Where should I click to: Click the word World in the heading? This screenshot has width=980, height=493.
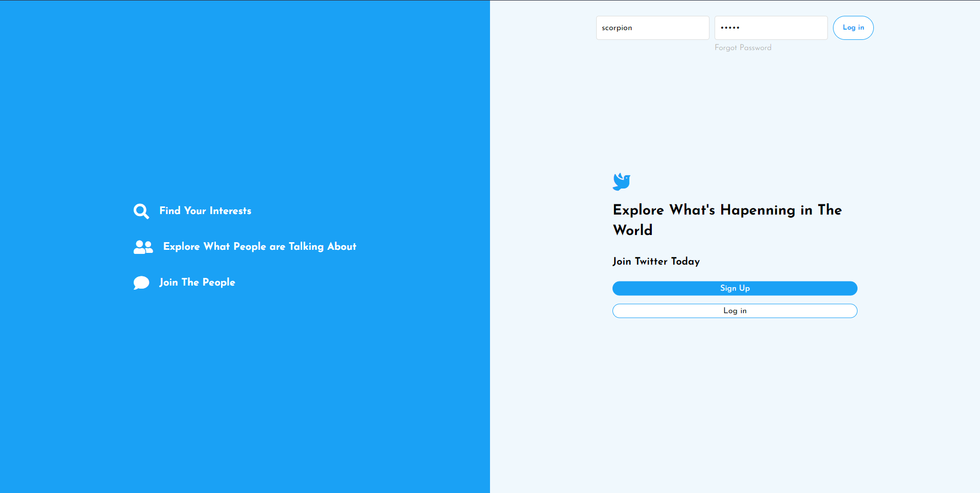pos(632,230)
